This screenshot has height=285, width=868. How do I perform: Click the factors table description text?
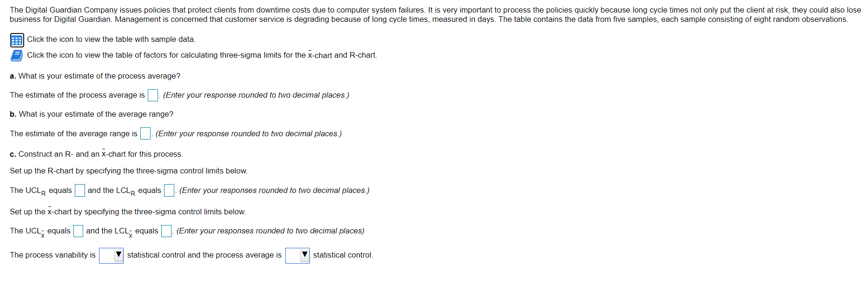click(202, 55)
